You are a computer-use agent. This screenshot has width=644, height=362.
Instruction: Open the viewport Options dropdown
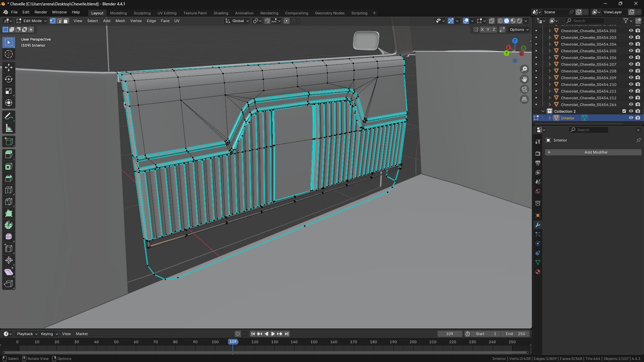coord(519,30)
